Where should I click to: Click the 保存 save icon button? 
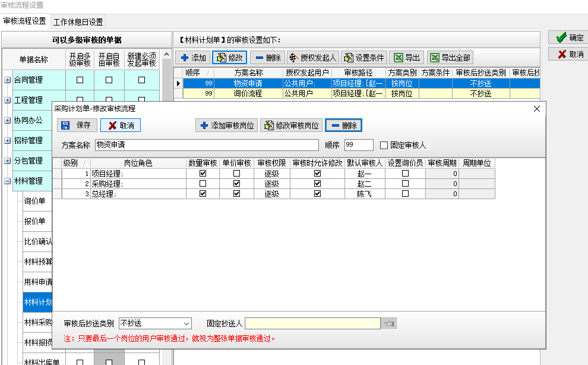point(77,125)
